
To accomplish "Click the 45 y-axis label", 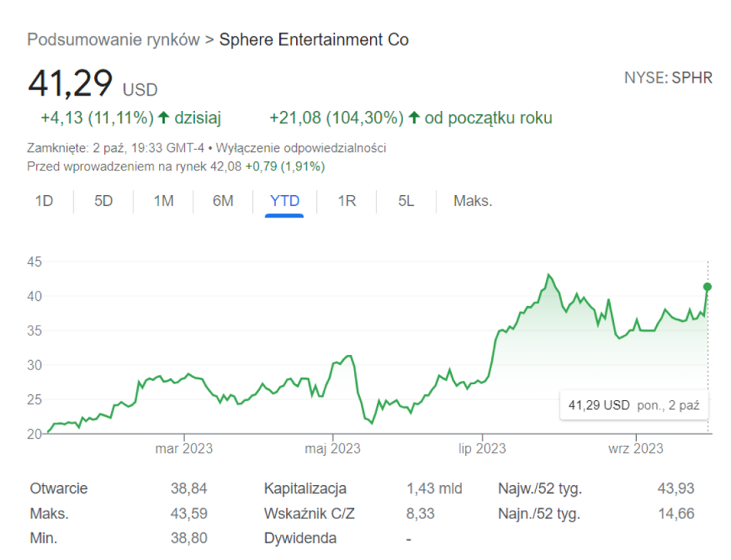I will pyautogui.click(x=35, y=262).
